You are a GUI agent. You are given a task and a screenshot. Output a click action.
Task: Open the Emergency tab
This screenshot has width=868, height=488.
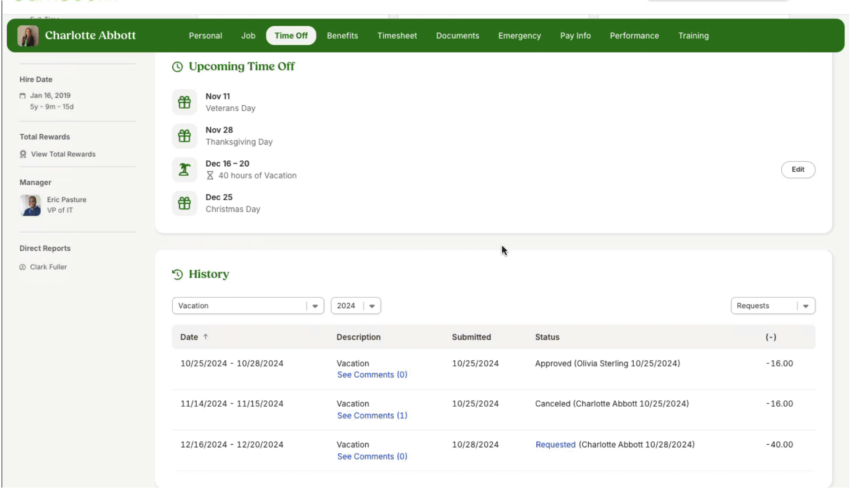coord(519,36)
